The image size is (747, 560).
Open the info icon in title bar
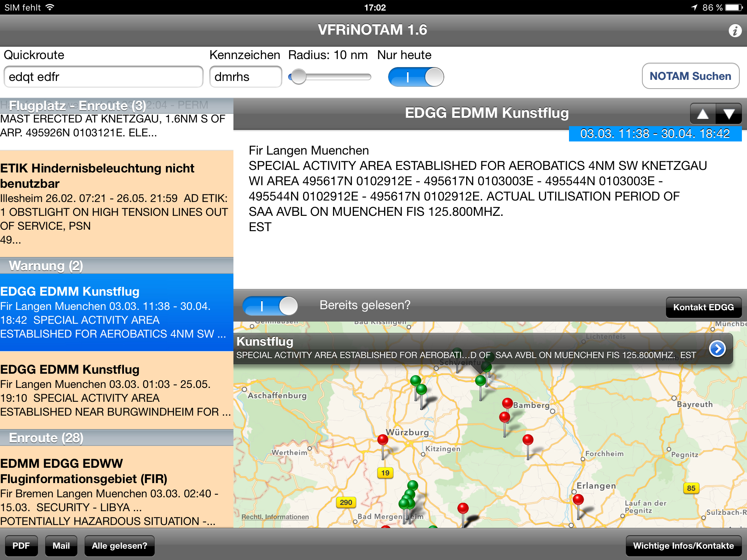click(735, 31)
